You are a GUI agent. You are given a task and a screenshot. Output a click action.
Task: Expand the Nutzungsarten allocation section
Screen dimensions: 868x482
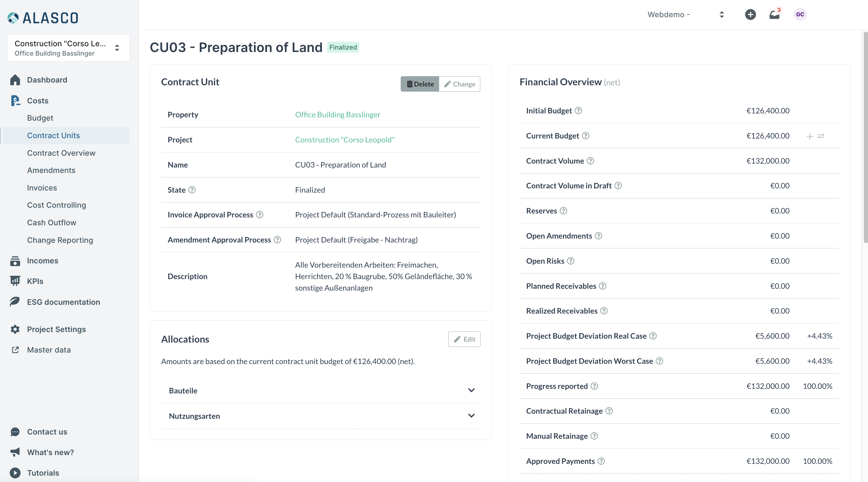coord(321,416)
